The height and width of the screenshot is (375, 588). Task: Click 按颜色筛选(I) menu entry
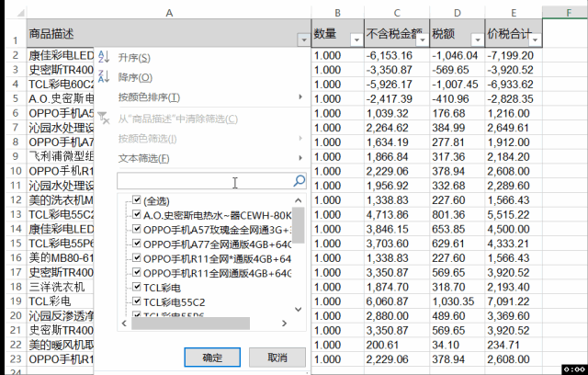147,139
